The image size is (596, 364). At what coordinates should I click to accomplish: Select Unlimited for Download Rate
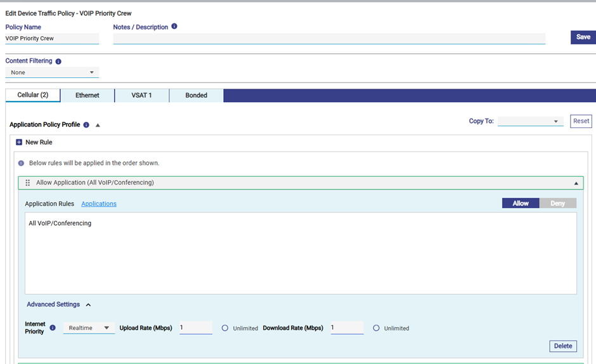tap(376, 328)
